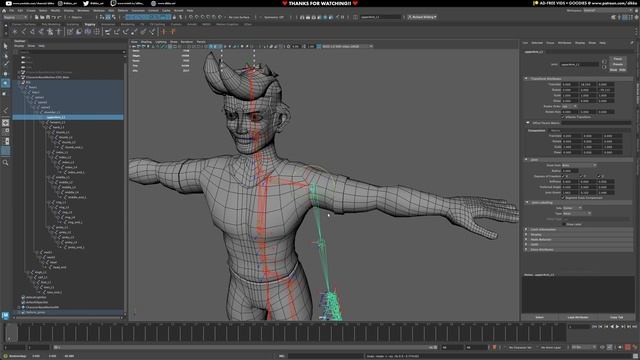Image resolution: width=640 pixels, height=360 pixels.
Task: Open the Draw Style dropdown
Action: point(579,165)
